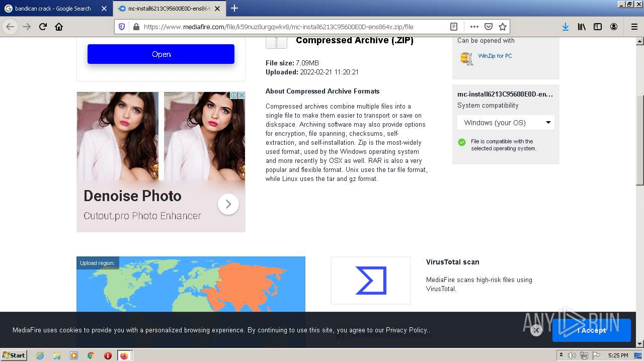The width and height of the screenshot is (644, 362).
Task: Open page actions three-dot menu
Action: [474, 27]
